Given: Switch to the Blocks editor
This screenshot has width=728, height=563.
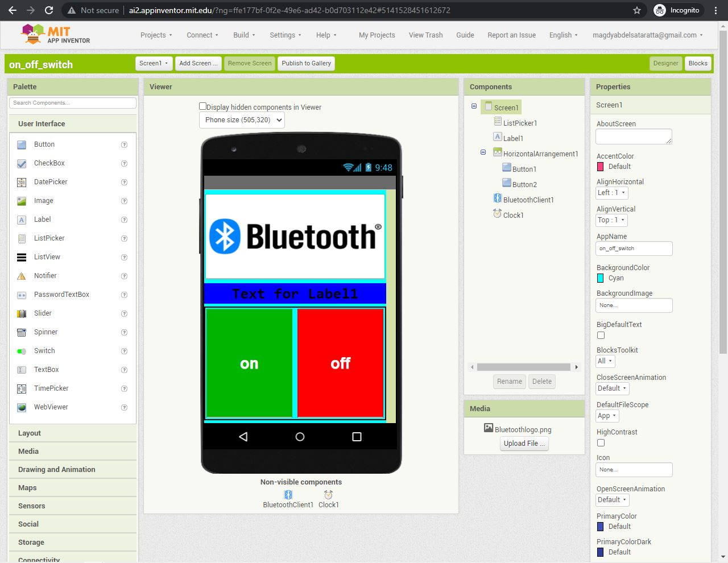Looking at the screenshot, I should [x=698, y=63].
